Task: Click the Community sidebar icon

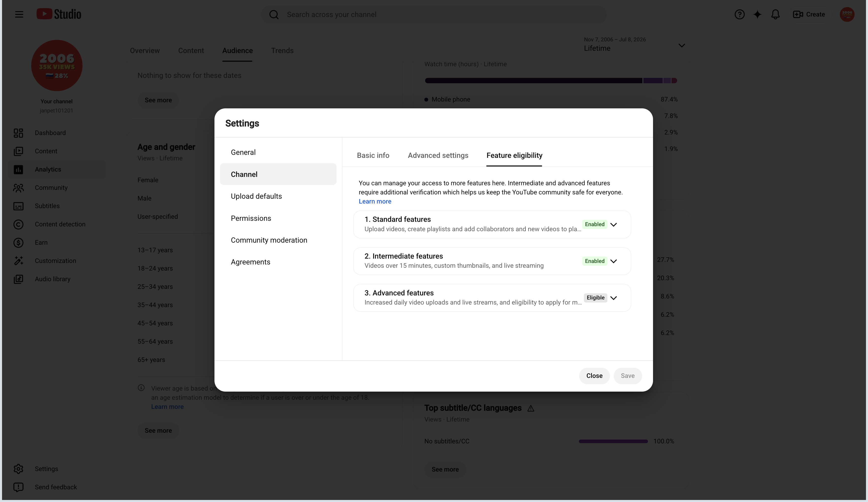Action: click(18, 188)
